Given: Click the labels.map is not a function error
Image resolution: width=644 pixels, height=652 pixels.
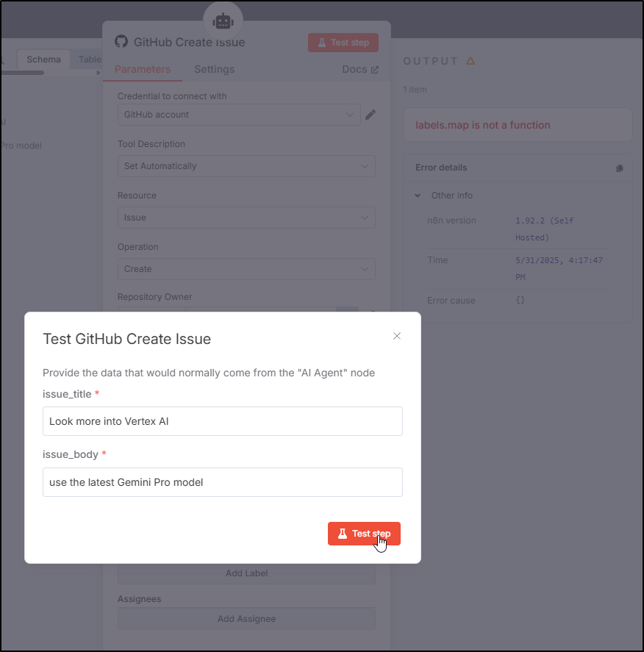Looking at the screenshot, I should point(483,125).
